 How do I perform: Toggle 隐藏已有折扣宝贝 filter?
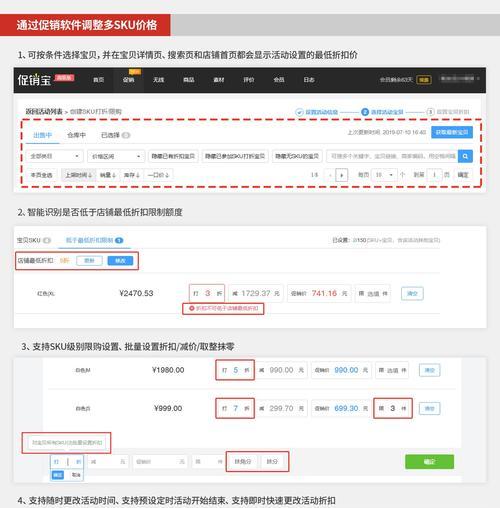pyautogui.click(x=173, y=156)
